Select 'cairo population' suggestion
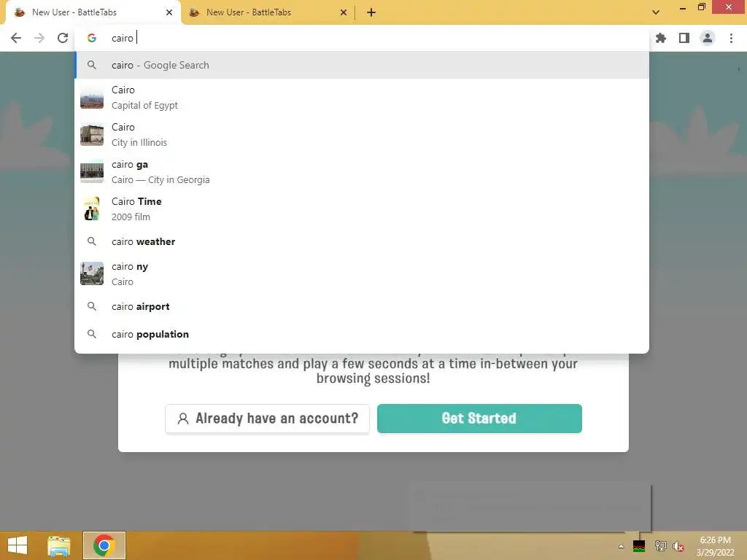747x560 pixels. (x=362, y=334)
